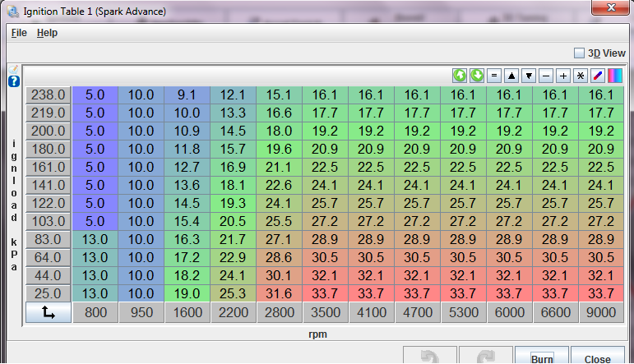Click the green up-arrow toolbar icon

[460, 76]
